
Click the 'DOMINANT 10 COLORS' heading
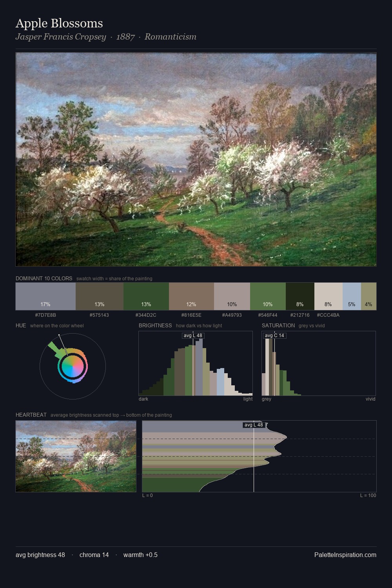click(x=44, y=278)
